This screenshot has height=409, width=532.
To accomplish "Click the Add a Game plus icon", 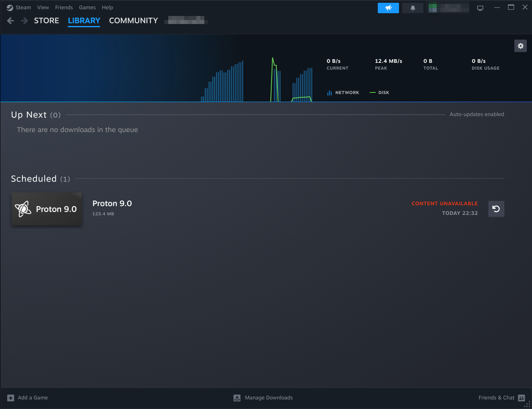I will pos(11,398).
